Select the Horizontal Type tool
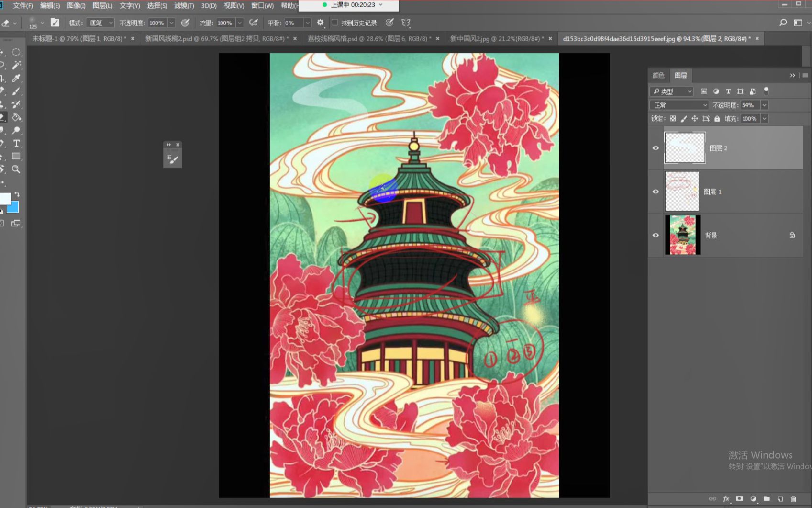The height and width of the screenshot is (508, 812). [16, 143]
